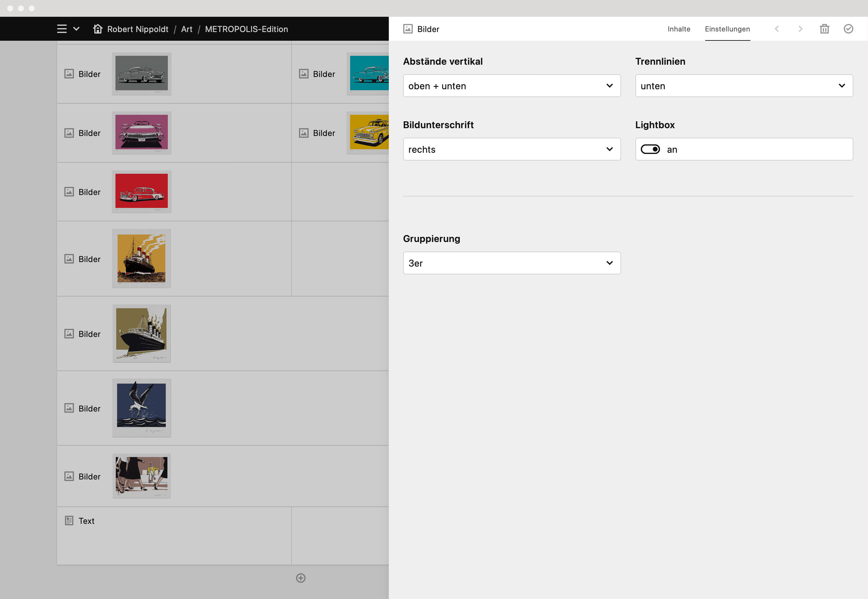Open the Trennlinien dropdown

point(744,86)
